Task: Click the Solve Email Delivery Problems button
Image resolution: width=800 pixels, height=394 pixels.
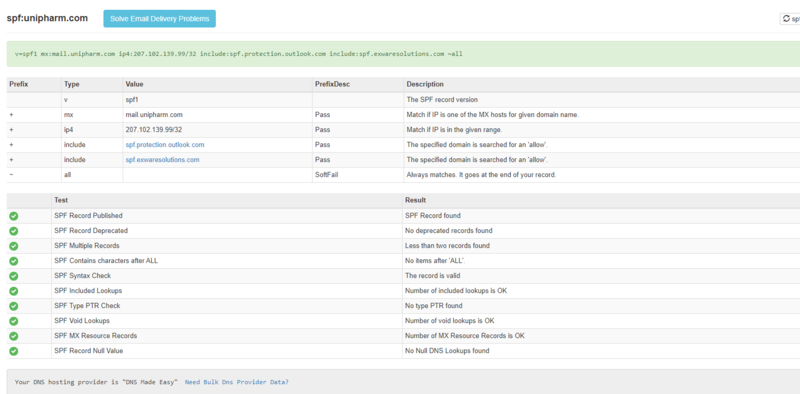Action: 159,18
